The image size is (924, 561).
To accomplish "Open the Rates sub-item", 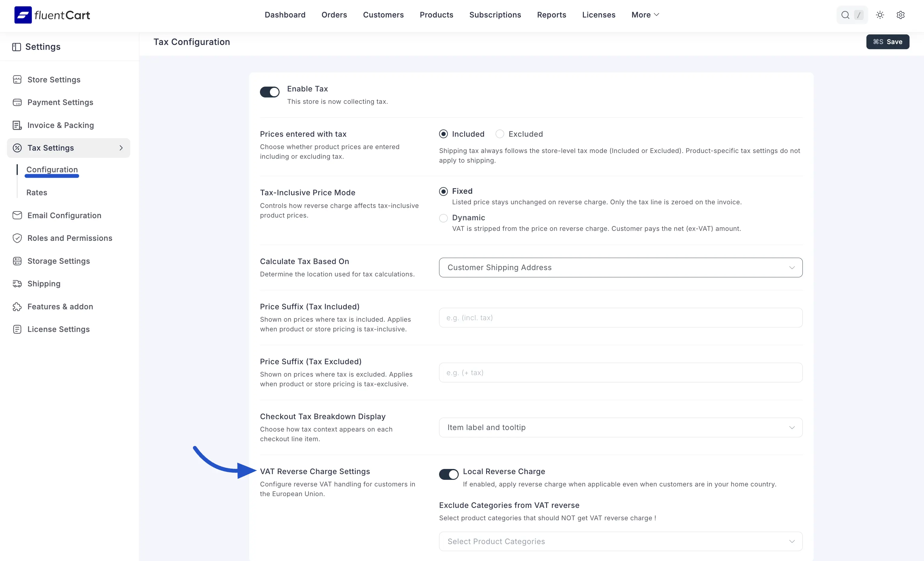I will pyautogui.click(x=37, y=193).
